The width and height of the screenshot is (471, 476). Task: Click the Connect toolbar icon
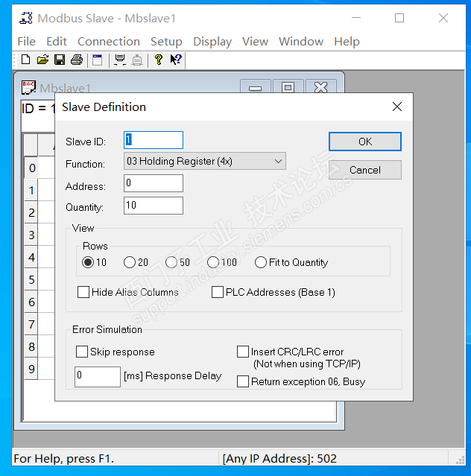(120, 60)
